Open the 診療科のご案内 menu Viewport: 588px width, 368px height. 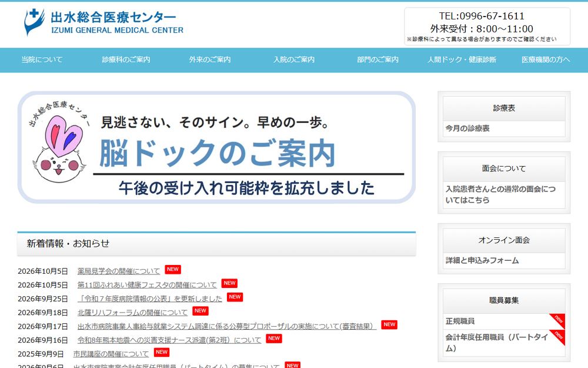coord(126,59)
